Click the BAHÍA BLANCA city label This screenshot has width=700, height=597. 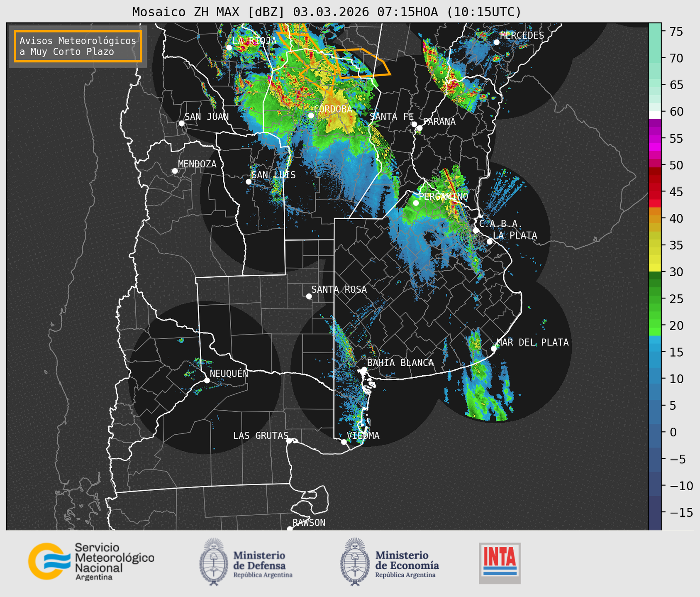click(x=400, y=363)
